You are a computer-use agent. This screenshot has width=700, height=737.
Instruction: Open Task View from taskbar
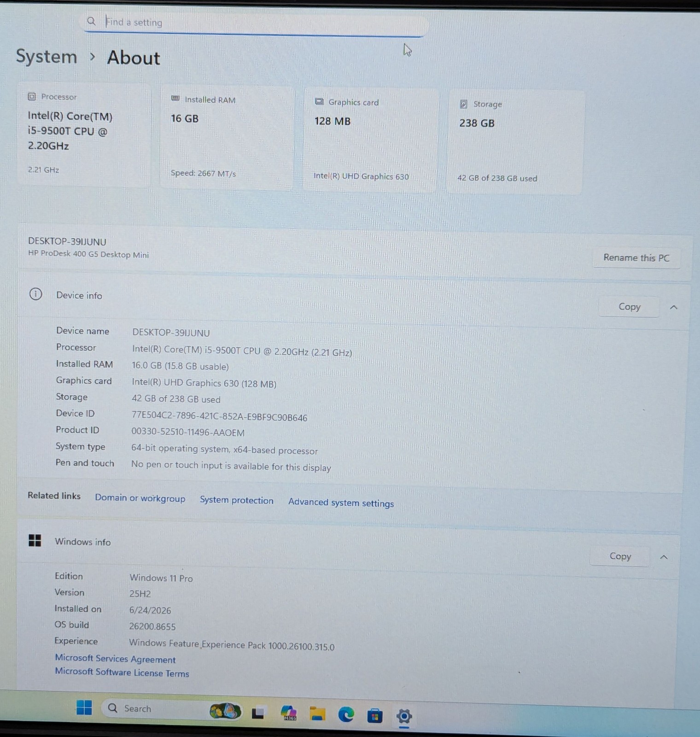(x=258, y=713)
